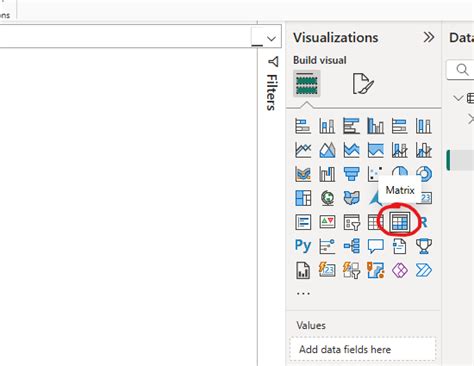Click the Matrix visual icon
This screenshot has height=366, width=474.
tap(400, 222)
